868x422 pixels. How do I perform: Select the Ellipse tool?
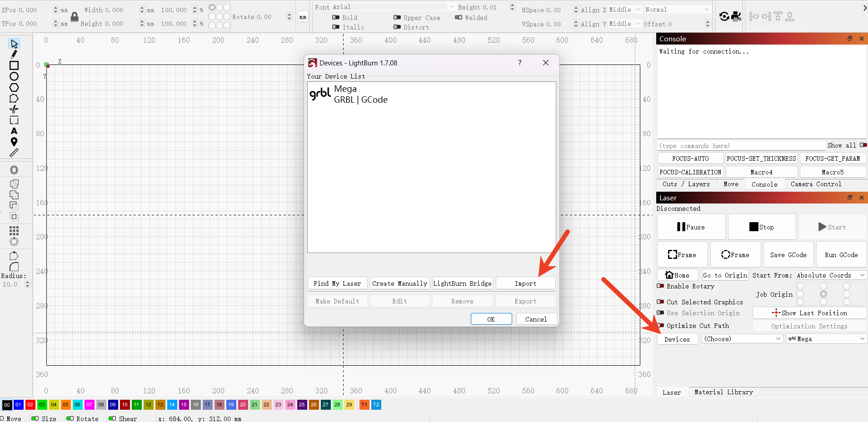click(14, 76)
